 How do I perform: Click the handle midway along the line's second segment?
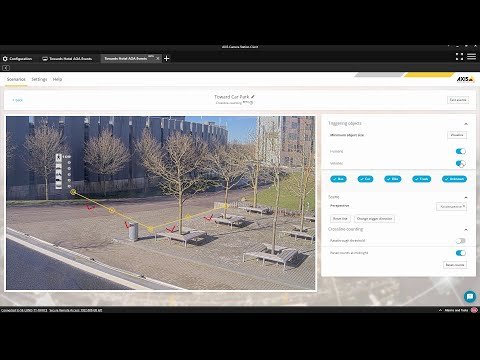click(x=188, y=217)
